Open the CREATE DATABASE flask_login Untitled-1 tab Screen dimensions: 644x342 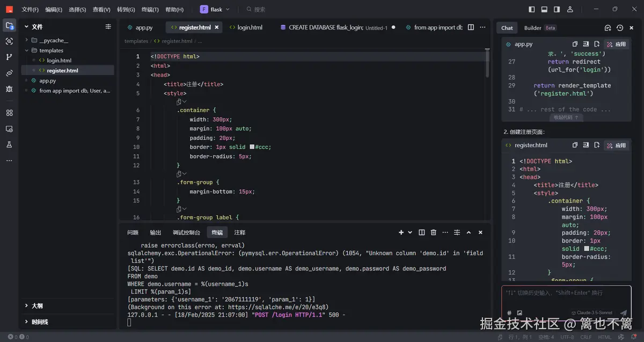click(338, 27)
